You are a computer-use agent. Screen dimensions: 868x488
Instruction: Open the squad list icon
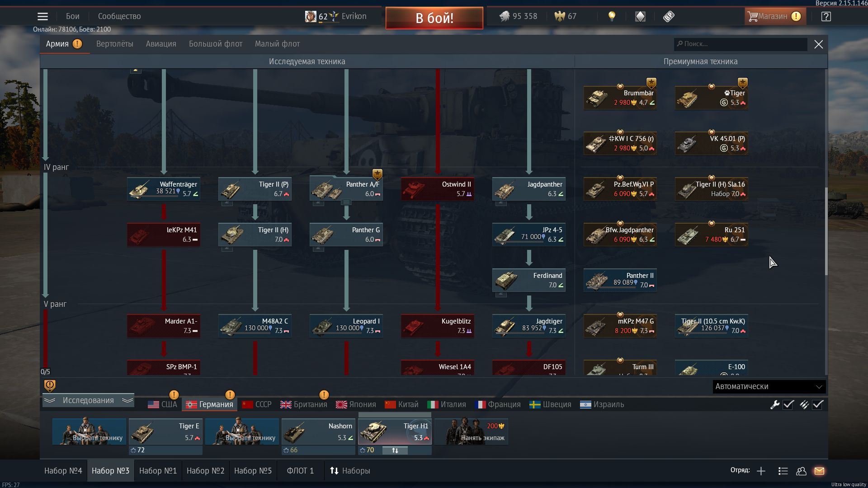[783, 471]
